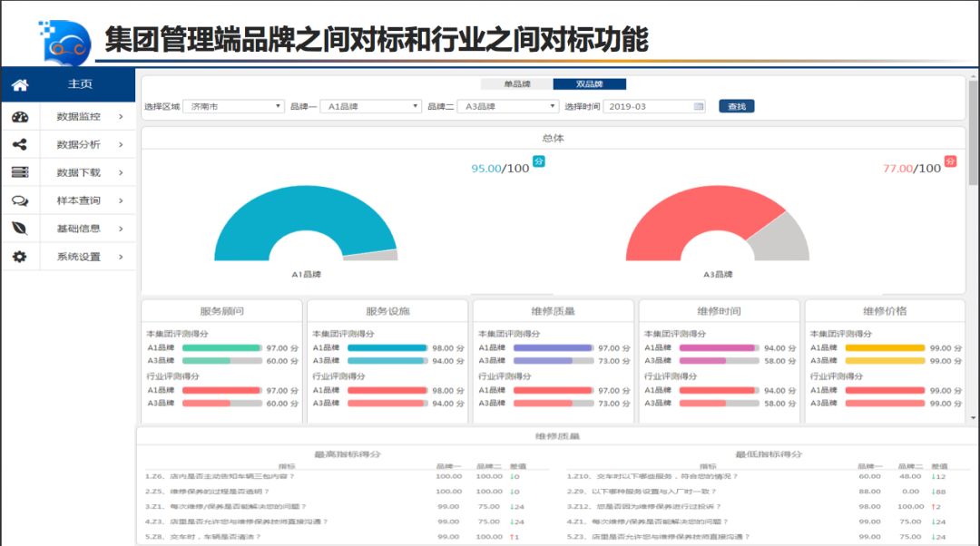Open the calendar icon in 选择时间 field
980x546 pixels.
(699, 106)
